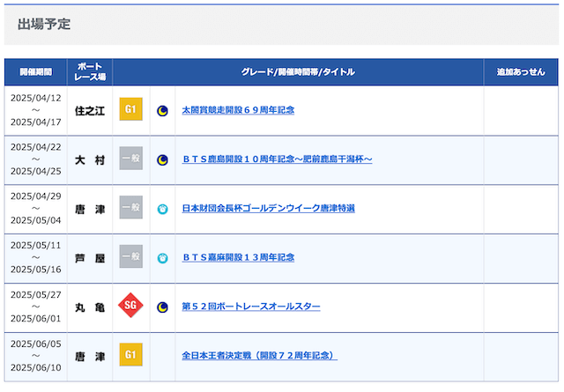Open 日本財団会長杯ゴールデンウイーク唐津特選 link
This screenshot has width=564, height=392.
click(268, 208)
